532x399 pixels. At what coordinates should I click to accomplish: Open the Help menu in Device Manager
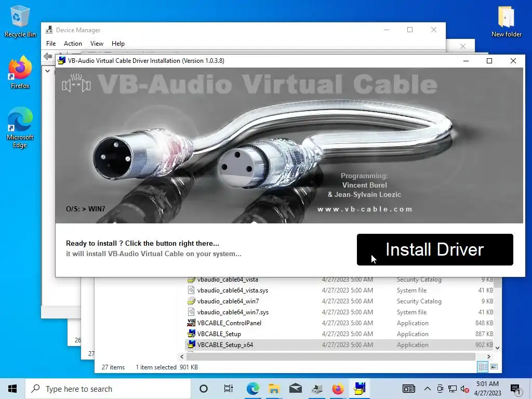pos(118,44)
